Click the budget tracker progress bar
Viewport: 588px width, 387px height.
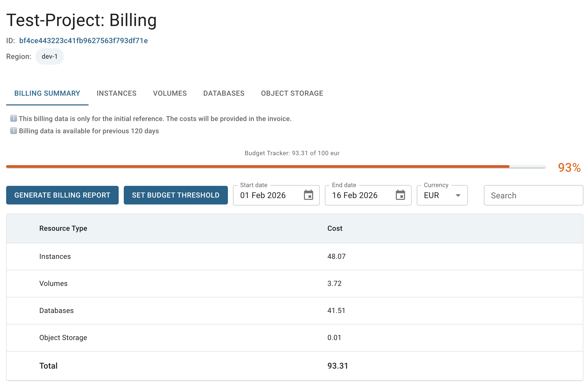pyautogui.click(x=276, y=167)
